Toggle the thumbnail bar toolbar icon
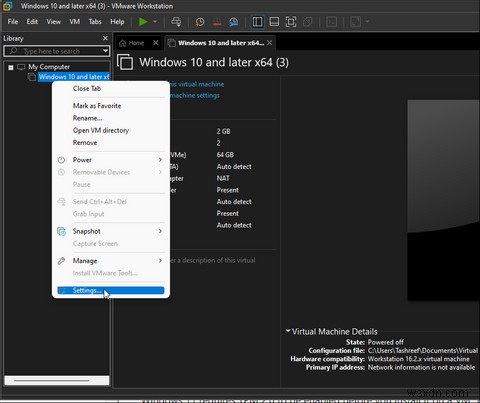Viewport: 480px width, 403px height. pos(274,22)
